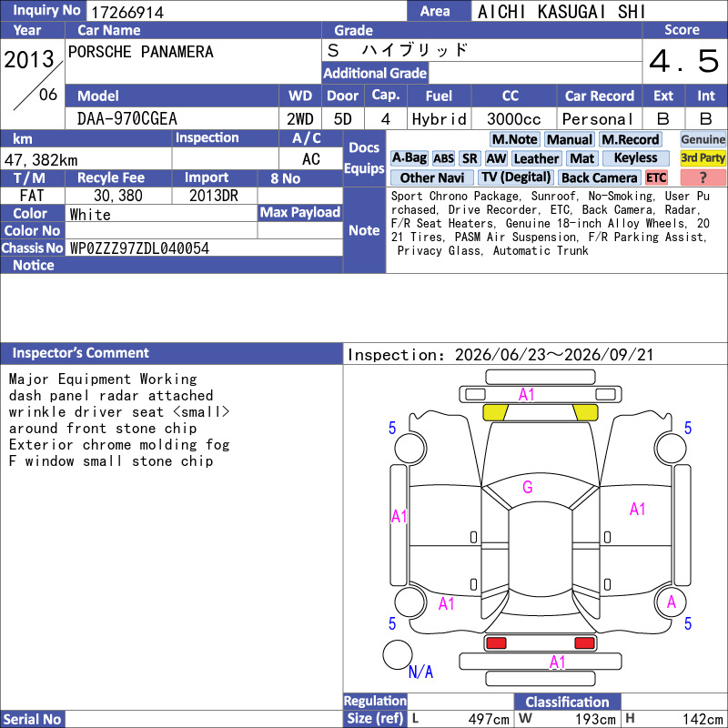Click the Additional Grade header
Screen dimensions: 728x728
(x=375, y=73)
